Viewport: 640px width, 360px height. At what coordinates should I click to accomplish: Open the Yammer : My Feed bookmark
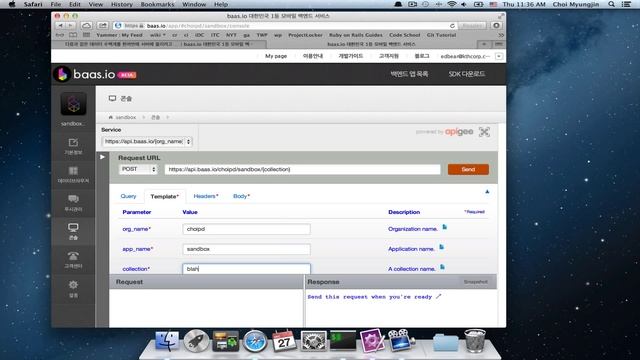click(x=120, y=35)
